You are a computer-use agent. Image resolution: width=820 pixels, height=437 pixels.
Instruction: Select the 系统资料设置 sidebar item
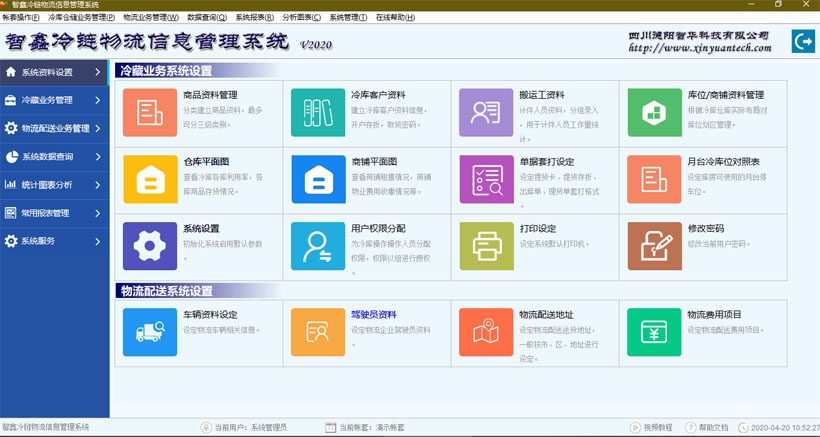pyautogui.click(x=55, y=72)
